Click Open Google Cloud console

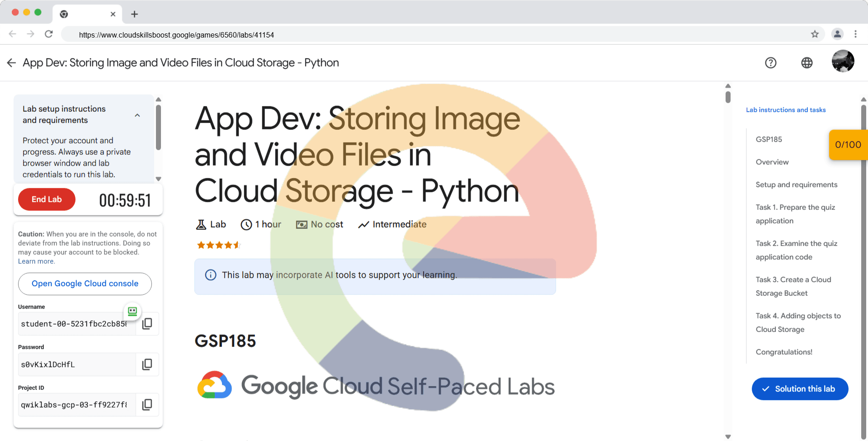pyautogui.click(x=85, y=284)
